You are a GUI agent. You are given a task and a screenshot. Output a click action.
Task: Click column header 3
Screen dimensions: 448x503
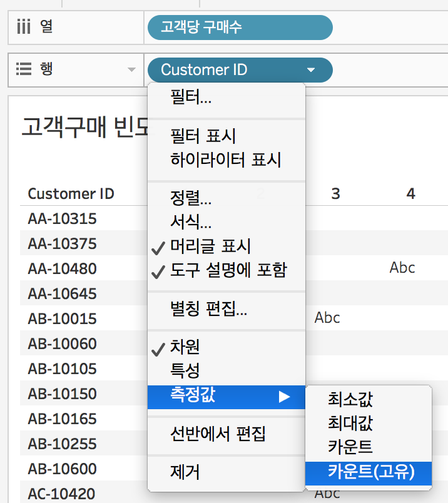tap(335, 194)
